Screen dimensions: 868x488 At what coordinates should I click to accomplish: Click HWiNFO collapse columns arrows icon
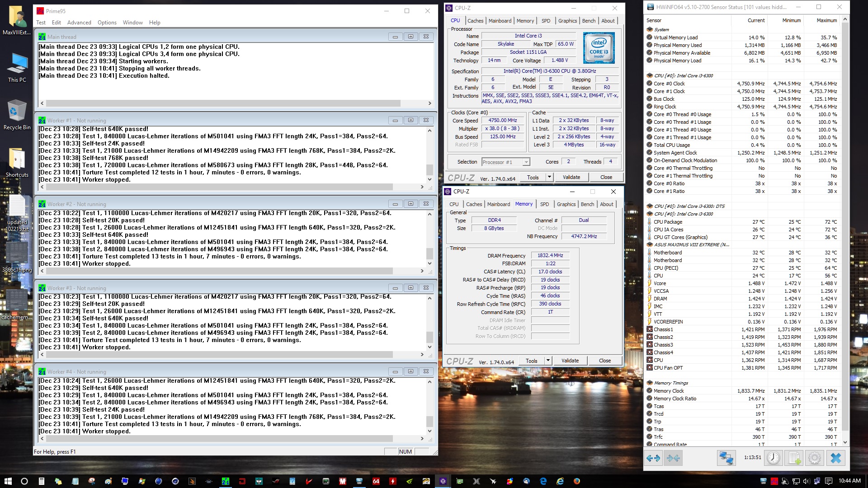[673, 458]
